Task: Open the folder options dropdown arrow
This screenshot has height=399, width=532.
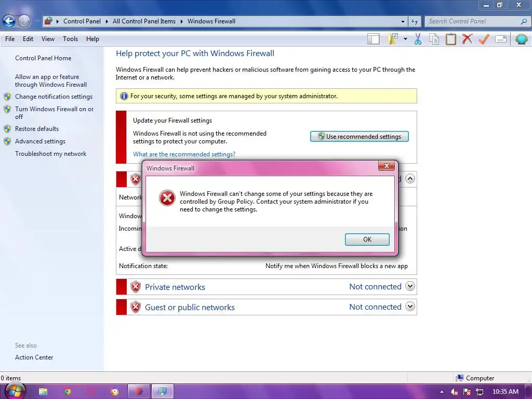Action: coord(405,39)
